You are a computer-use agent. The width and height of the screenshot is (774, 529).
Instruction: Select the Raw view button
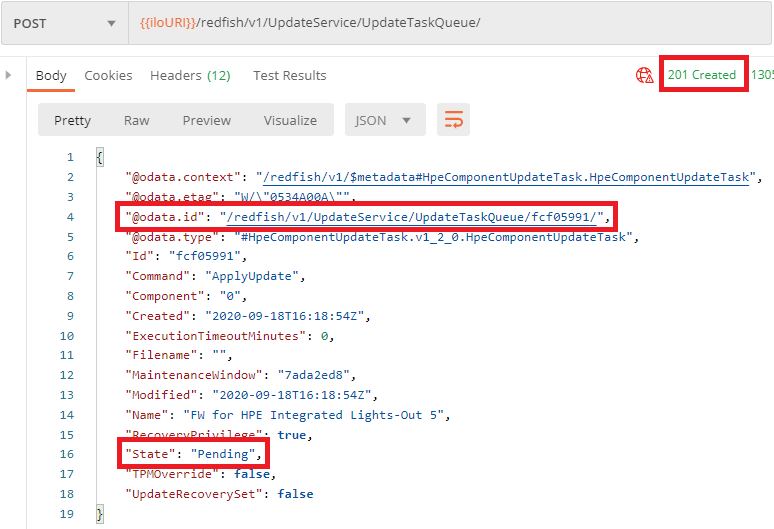click(136, 120)
